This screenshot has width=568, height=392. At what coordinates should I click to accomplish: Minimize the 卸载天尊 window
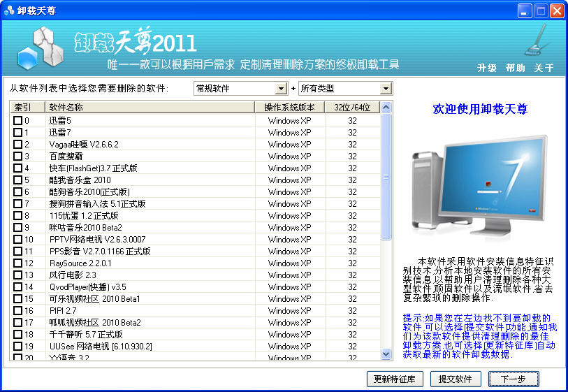(524, 11)
